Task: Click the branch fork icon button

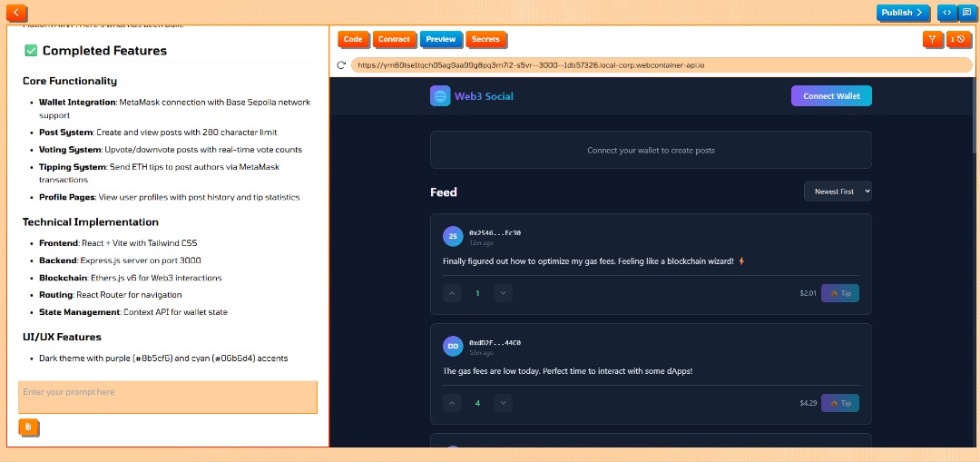Action: (x=932, y=39)
